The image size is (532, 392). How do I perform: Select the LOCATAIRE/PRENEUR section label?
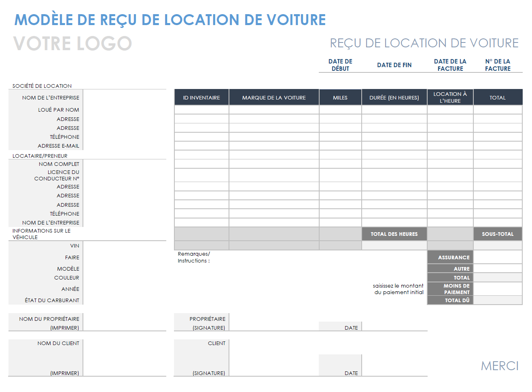40,156
